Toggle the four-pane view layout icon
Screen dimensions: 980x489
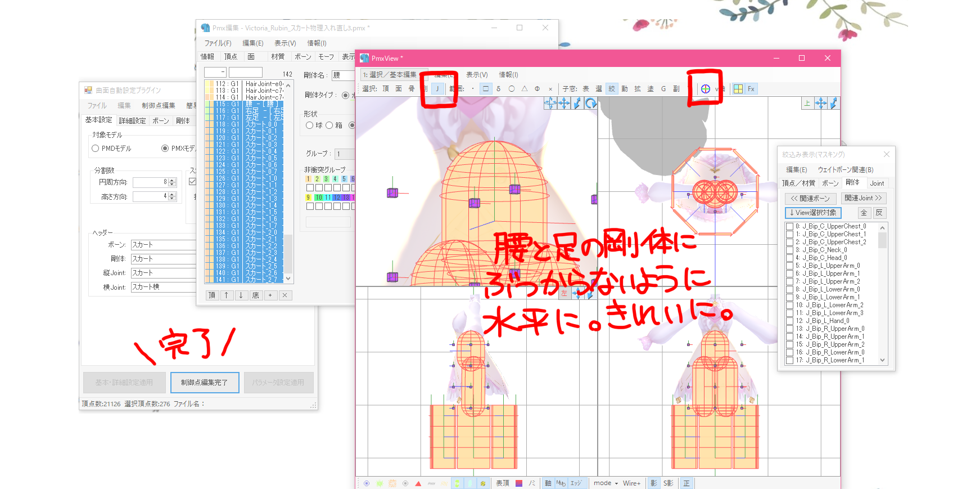[738, 89]
